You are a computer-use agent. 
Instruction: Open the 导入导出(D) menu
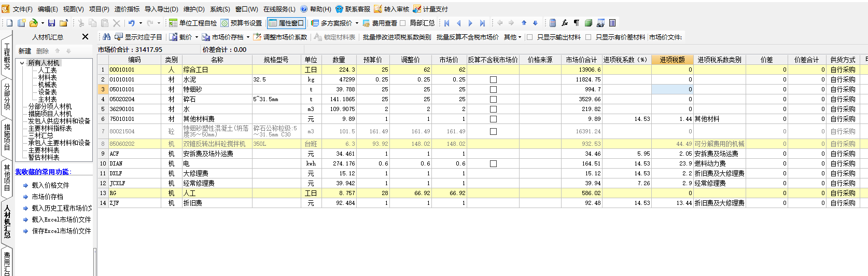[161, 9]
